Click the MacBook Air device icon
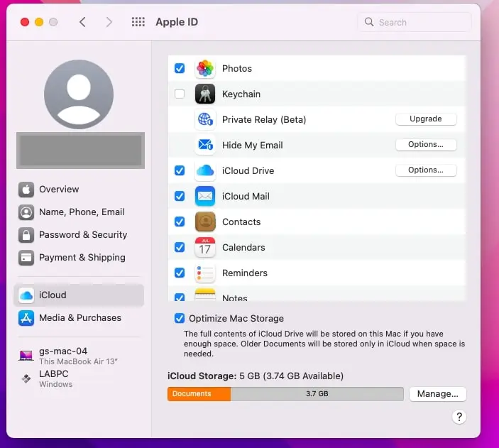Screen dimensions: 499x448 pyautogui.click(x=26, y=356)
